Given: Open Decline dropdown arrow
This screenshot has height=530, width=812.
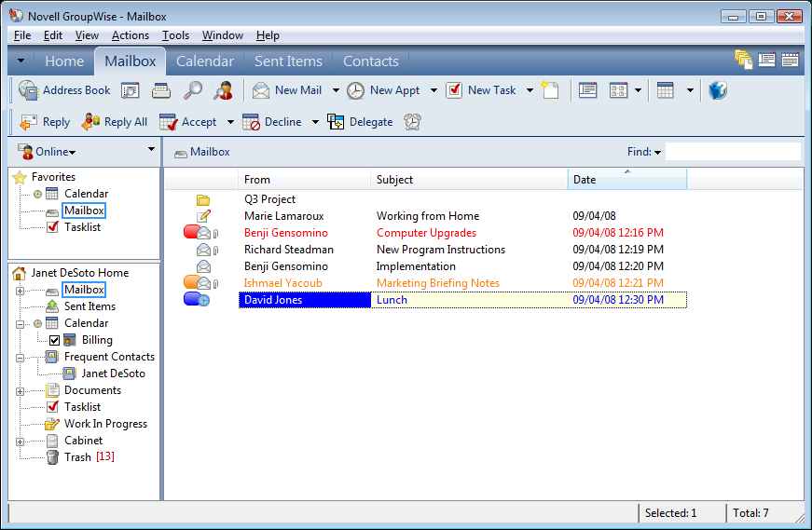Looking at the screenshot, I should tap(315, 122).
